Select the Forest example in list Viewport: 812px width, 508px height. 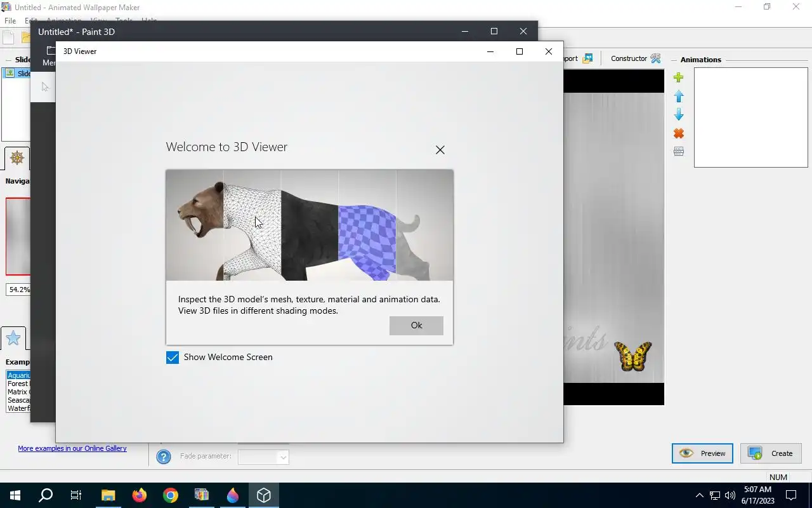tap(18, 384)
